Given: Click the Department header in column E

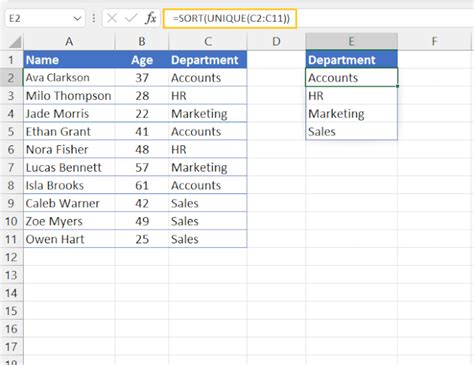Looking at the screenshot, I should (x=351, y=60).
